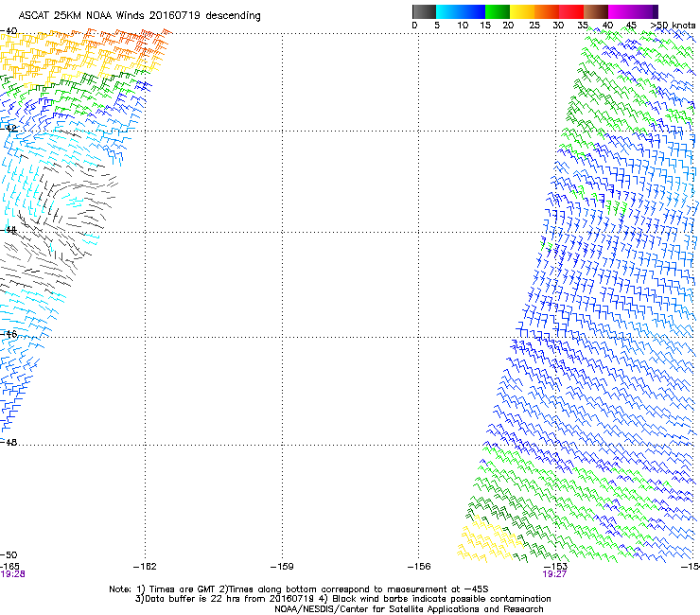The image size is (700, 615).
Task: Click the -46 latitude axis label
Action: (9, 334)
